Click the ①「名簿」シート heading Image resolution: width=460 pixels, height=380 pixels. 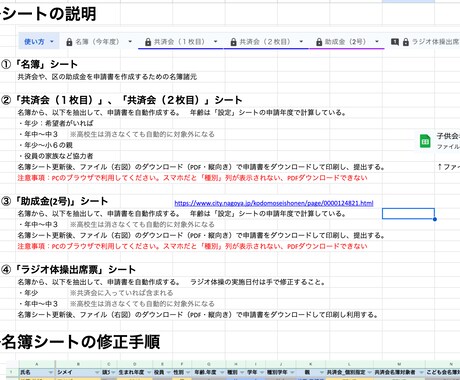39,64
